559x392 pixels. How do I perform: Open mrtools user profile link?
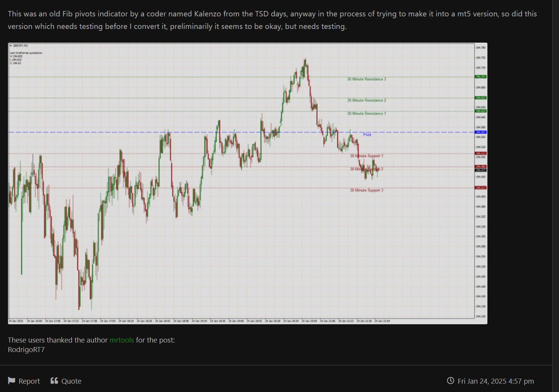pos(122,340)
